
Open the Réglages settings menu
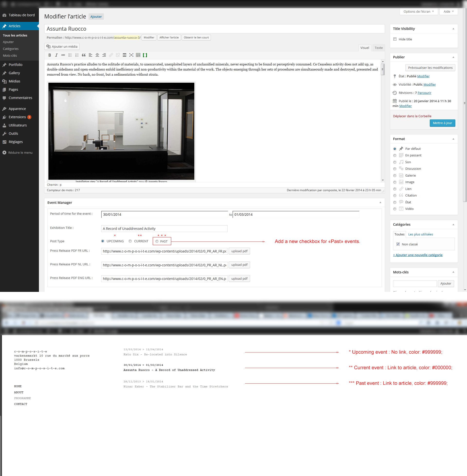[19, 142]
